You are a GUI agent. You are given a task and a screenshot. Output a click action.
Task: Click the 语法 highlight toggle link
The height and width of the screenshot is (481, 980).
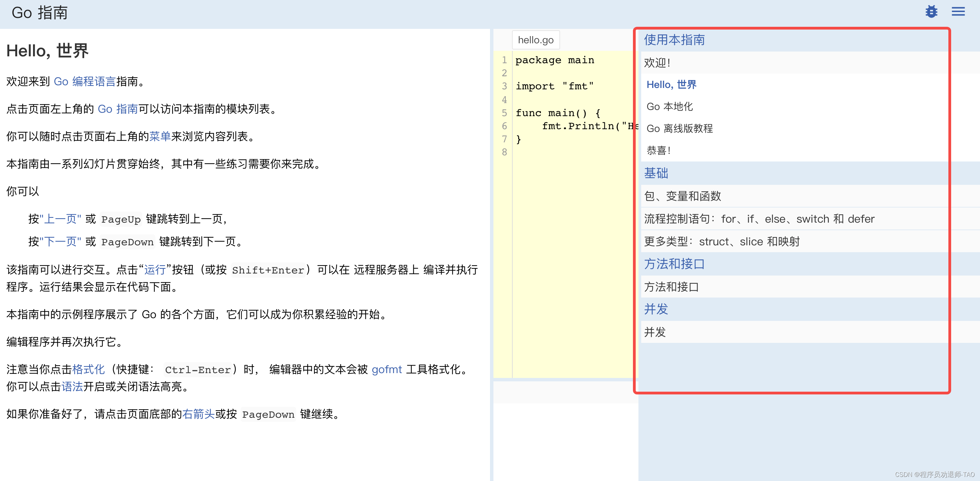(x=72, y=387)
